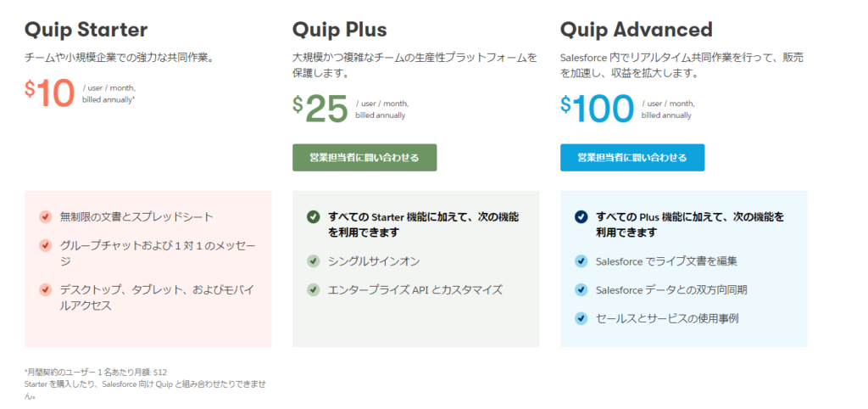Select the Quip Advanced plan title
This screenshot has height=409, width=868.
click(636, 30)
